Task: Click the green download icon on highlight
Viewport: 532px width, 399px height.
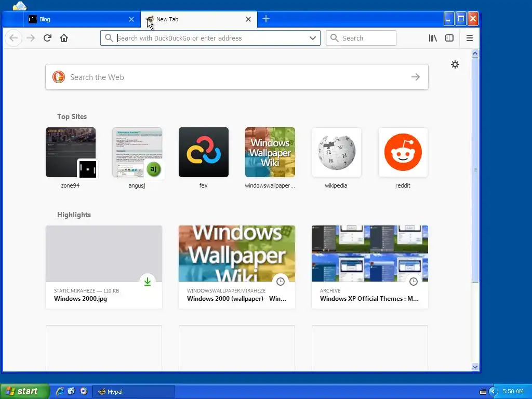Action: click(x=148, y=282)
